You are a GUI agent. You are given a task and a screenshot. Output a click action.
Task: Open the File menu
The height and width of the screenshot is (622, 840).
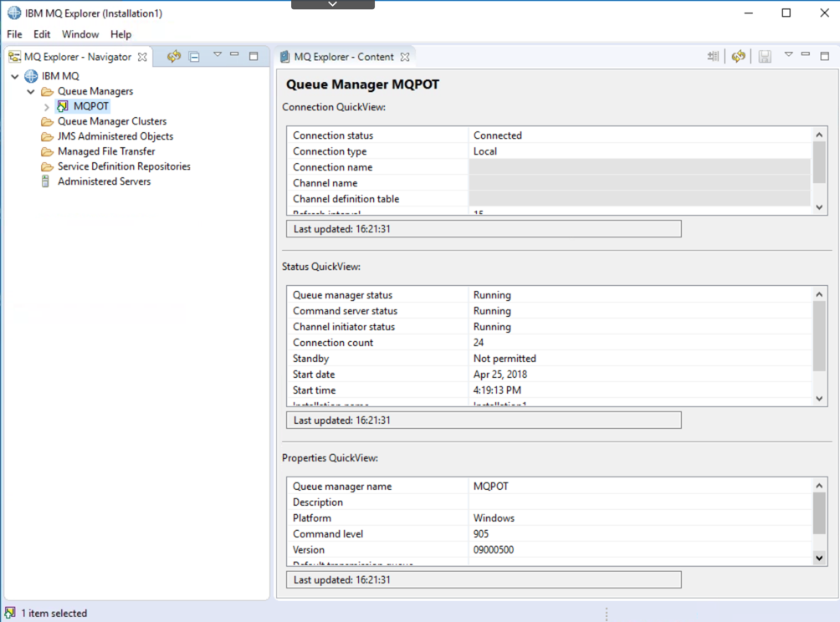point(14,34)
